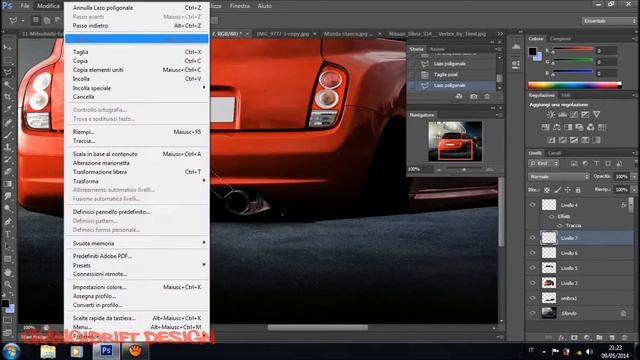Choose Impostazioni colore...

(x=137, y=287)
